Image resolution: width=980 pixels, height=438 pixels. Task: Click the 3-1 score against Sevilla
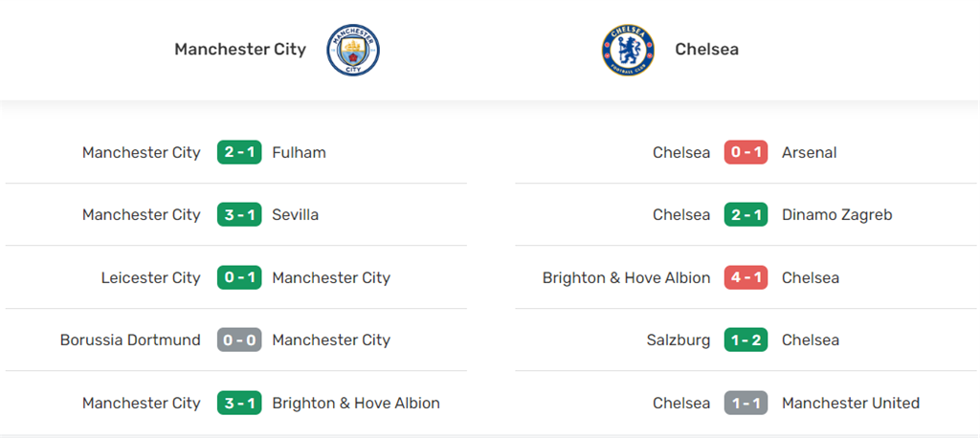[239, 215]
